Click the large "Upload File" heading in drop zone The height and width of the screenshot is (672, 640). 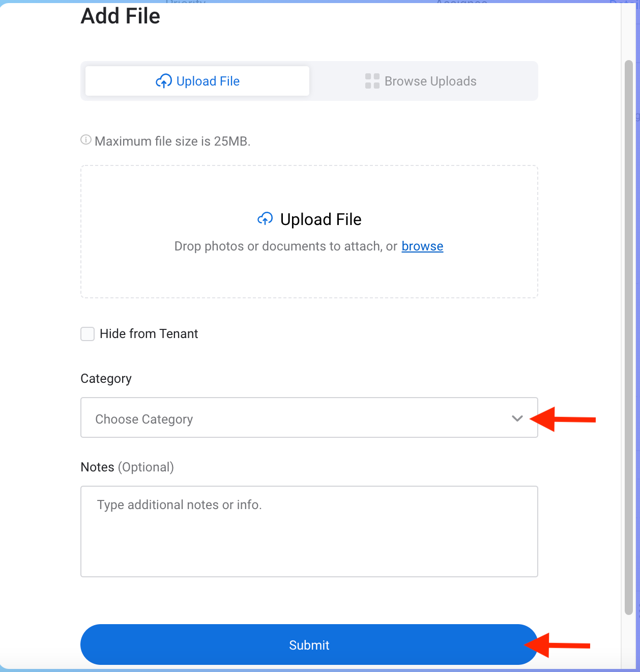click(321, 219)
